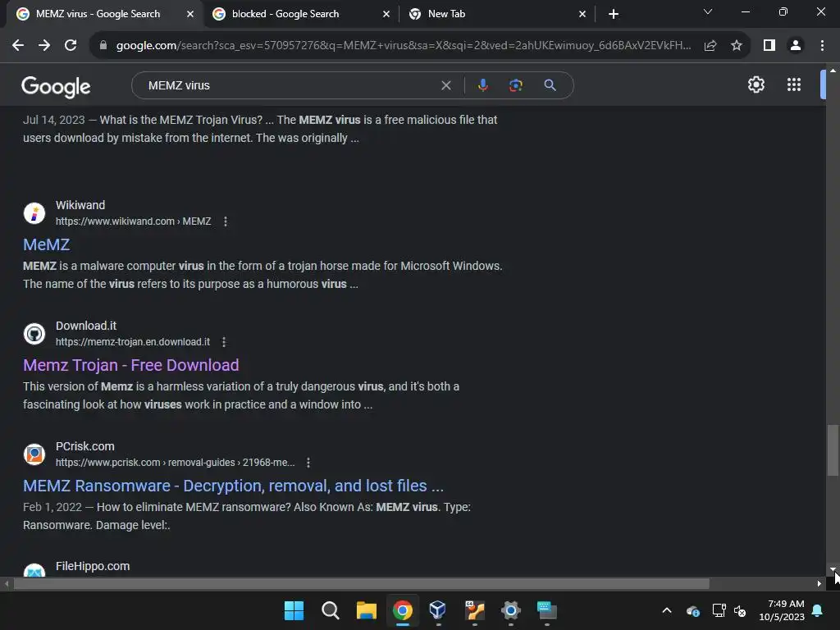
Task: Click the PCrisk.com favicon
Action: click(x=34, y=454)
